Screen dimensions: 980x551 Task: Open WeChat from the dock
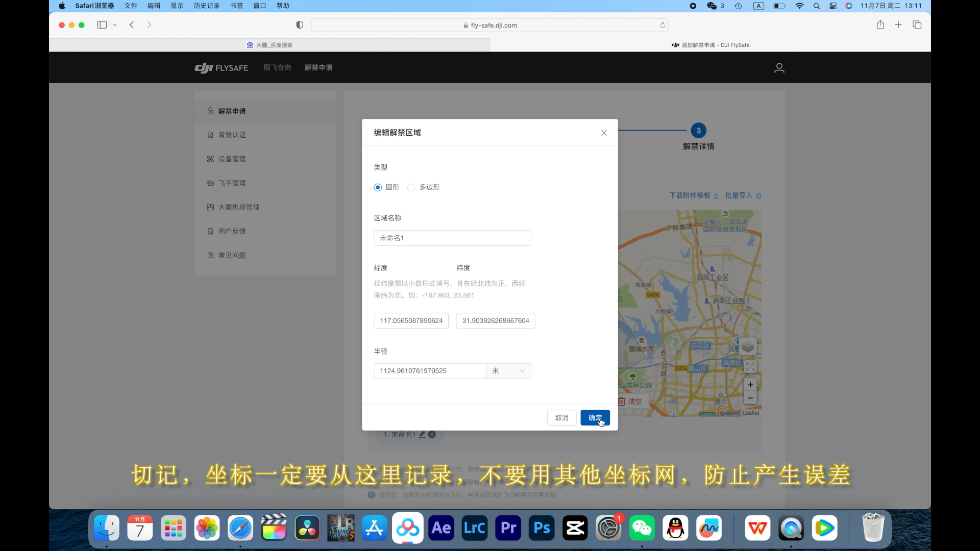point(642,528)
